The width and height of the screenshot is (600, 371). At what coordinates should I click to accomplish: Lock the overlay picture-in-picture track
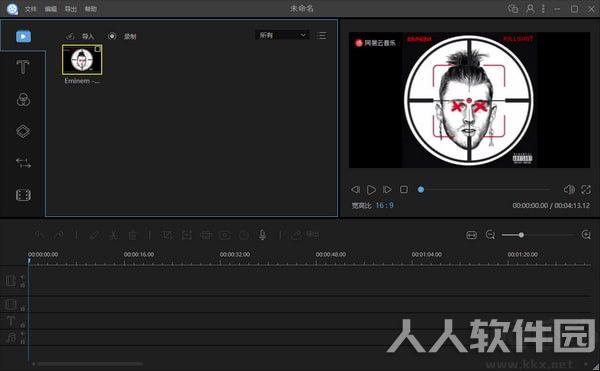[x=23, y=308]
